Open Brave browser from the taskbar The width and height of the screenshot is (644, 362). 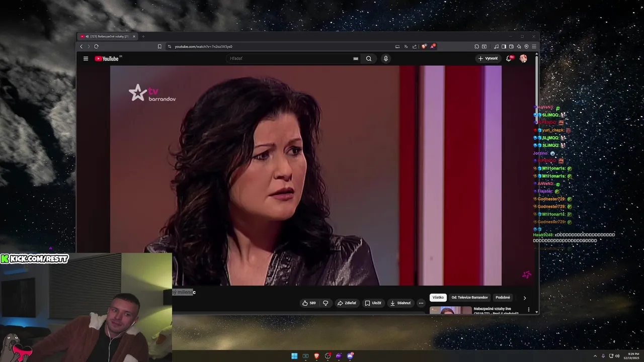coord(316,356)
